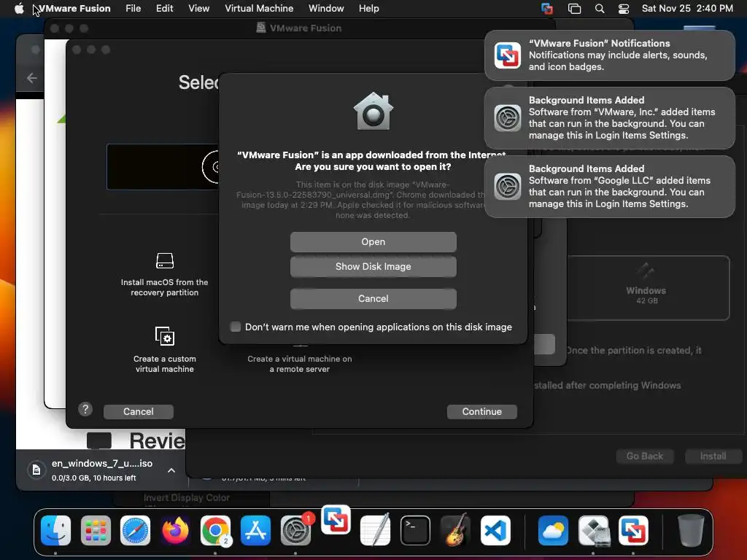Open Google Chrome from the Dock
Viewport: 747px width, 560px height.
pos(215,531)
